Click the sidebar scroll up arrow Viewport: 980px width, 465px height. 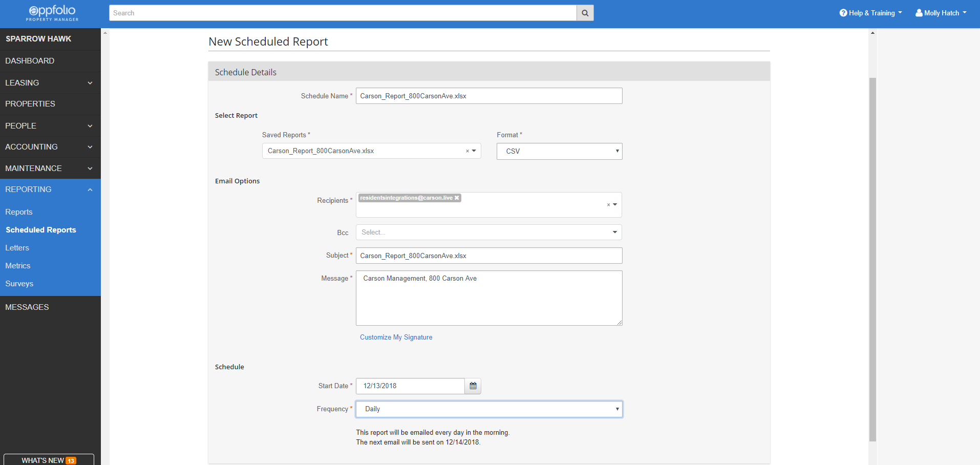click(x=105, y=33)
